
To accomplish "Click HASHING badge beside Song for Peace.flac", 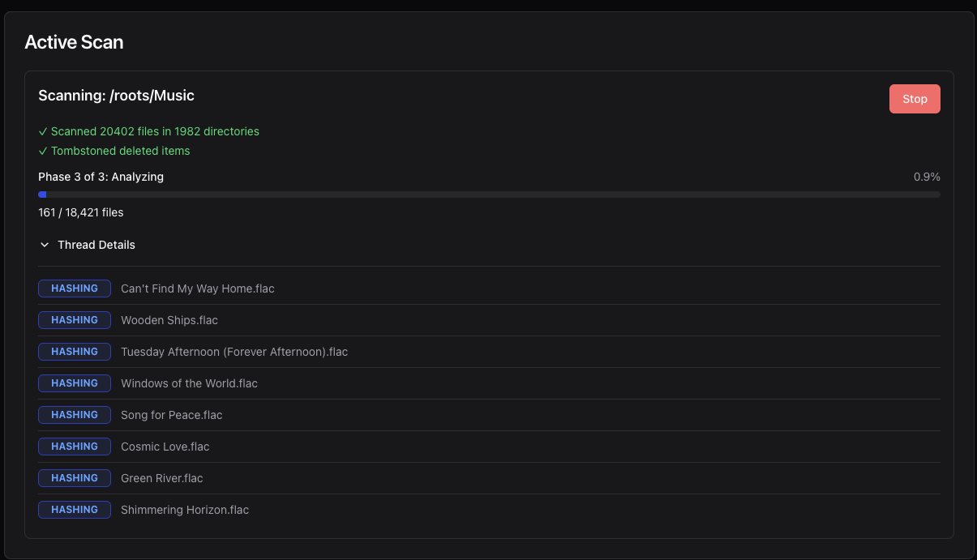I will [x=75, y=415].
